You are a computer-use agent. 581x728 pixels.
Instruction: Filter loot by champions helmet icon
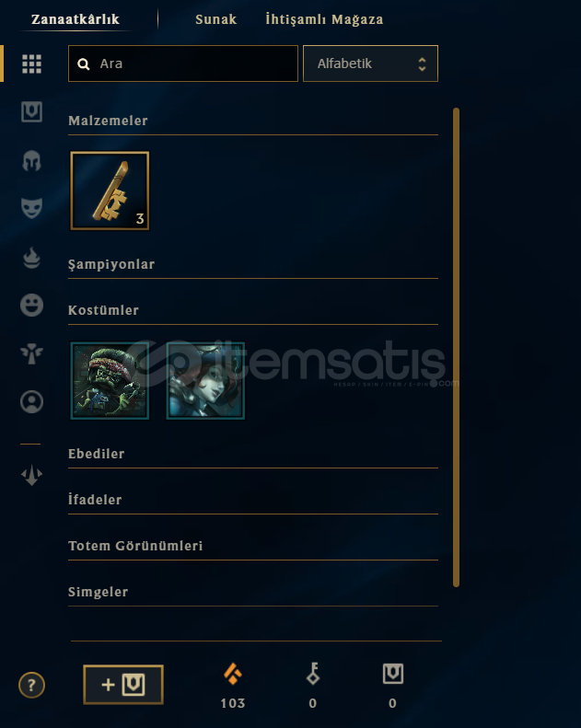tap(31, 161)
